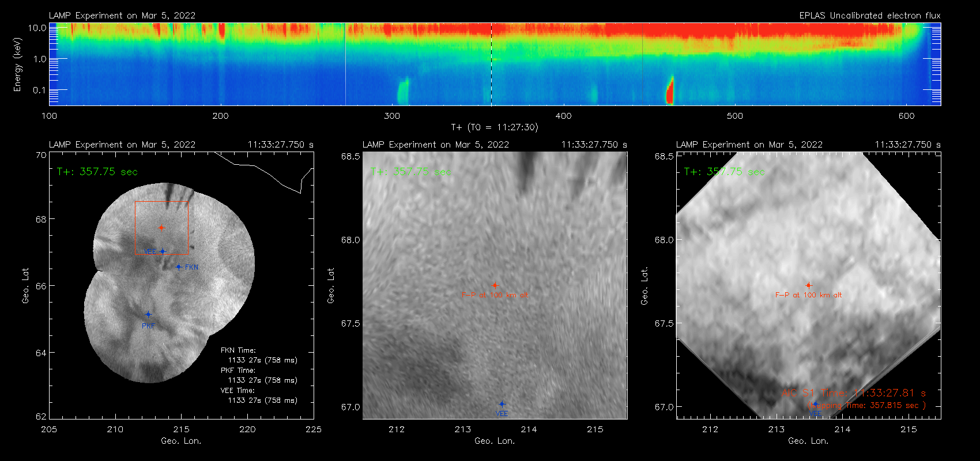Image resolution: width=980 pixels, height=461 pixels.
Task: Click the '11:33:27.750 s' timestamp above the middle panel
Action: pyautogui.click(x=594, y=145)
